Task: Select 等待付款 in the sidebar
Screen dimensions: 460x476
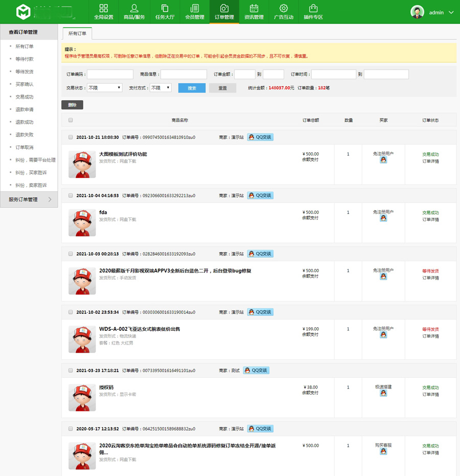Action: (25, 59)
